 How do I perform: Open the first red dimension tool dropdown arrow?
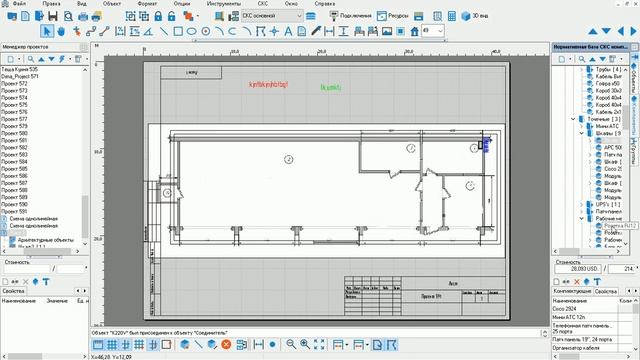pyautogui.click(x=347, y=345)
